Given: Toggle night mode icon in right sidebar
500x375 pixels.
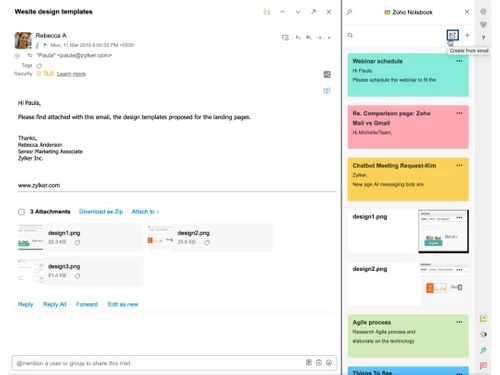Looking at the screenshot, I should tap(483, 334).
